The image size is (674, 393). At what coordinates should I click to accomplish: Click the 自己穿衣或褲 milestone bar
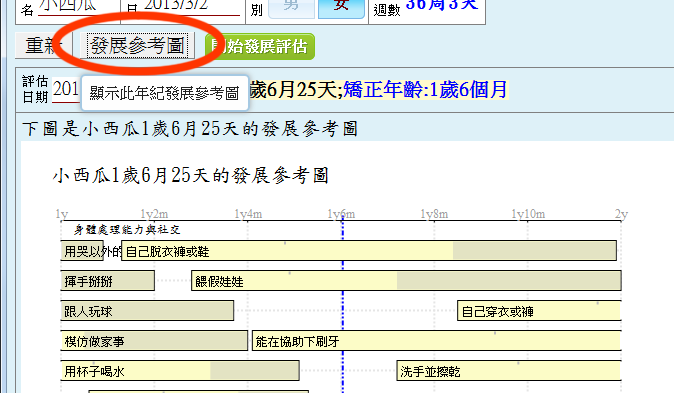(x=539, y=311)
